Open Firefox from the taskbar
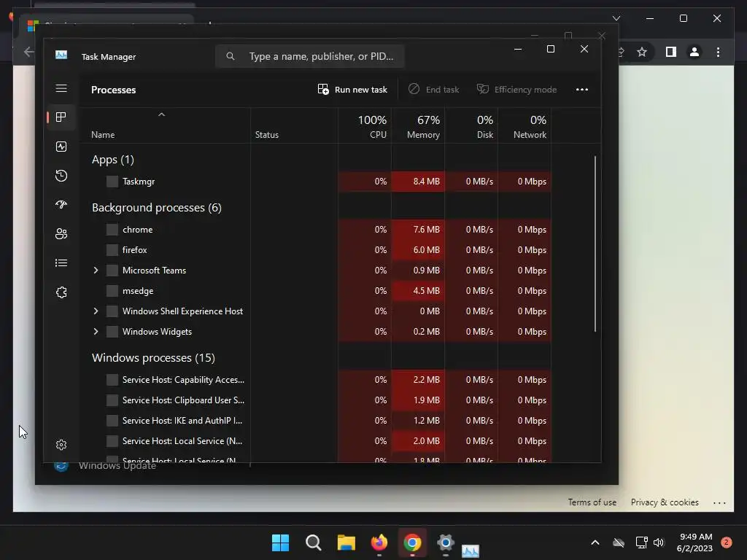The height and width of the screenshot is (560, 747). point(379,542)
